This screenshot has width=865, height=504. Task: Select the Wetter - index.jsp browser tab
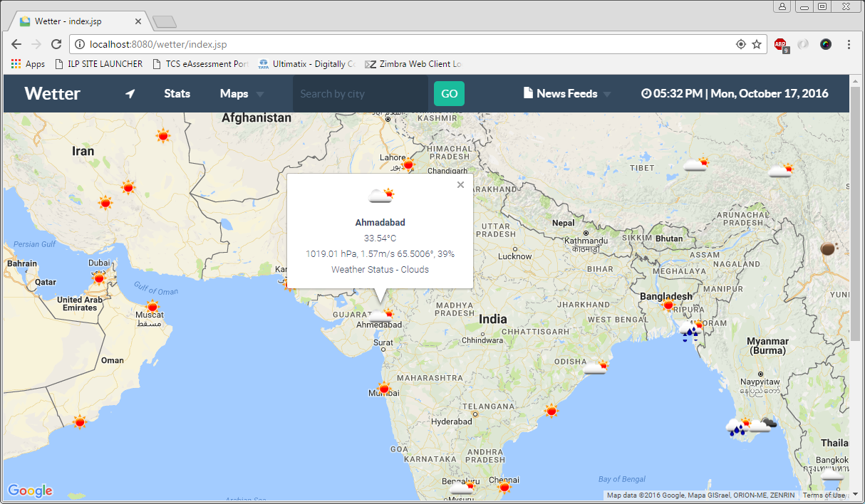(x=78, y=21)
